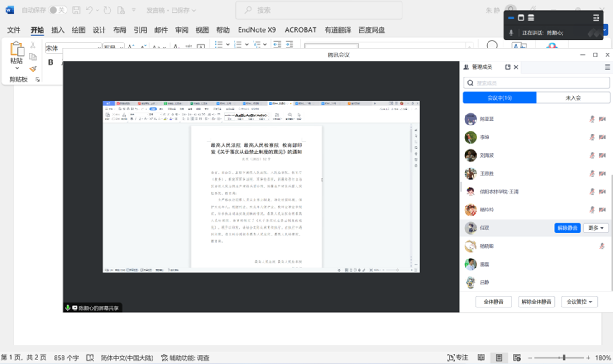Screen dimensions: 613x364
Task: Click the 全体静音 button
Action: coord(493,302)
